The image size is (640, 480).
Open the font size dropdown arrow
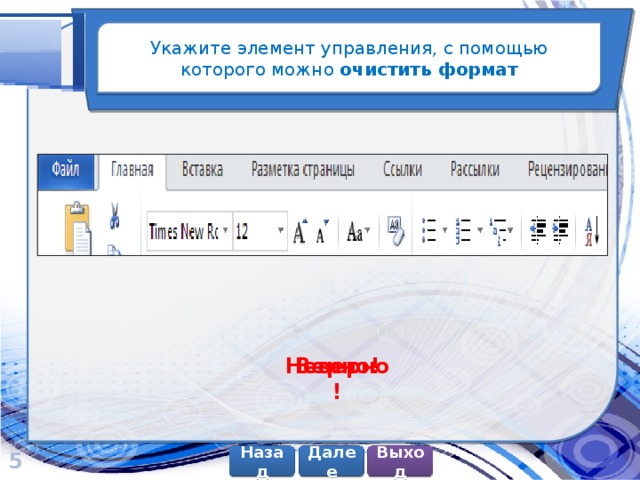pos(281,230)
